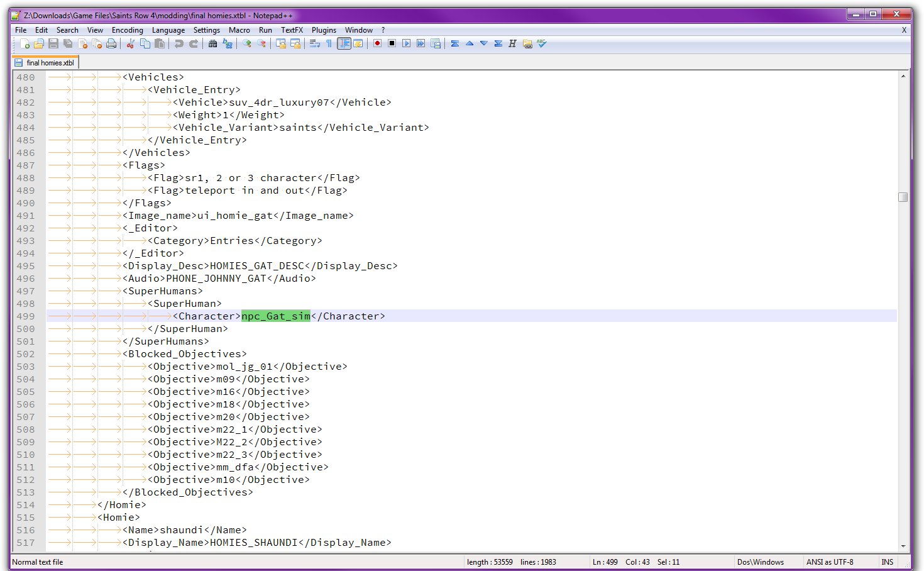Image resolution: width=924 pixels, height=571 pixels.
Task: Click the Save All icon
Action: [68, 43]
